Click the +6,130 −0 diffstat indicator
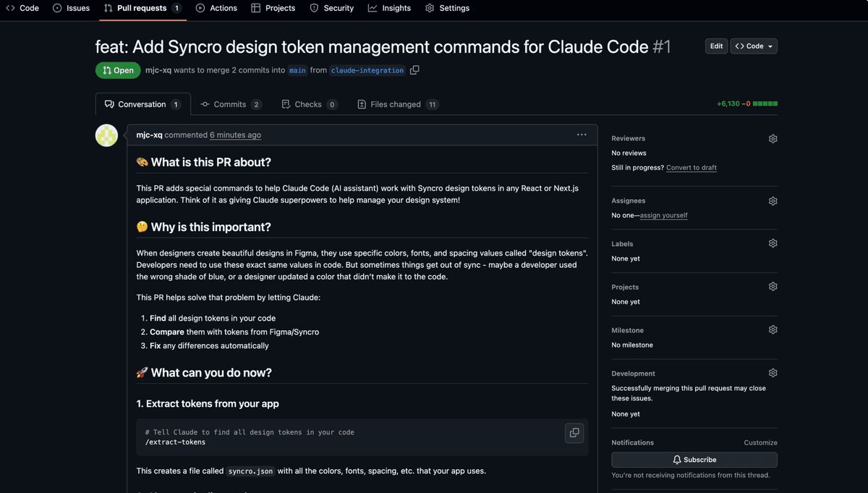 pos(747,104)
